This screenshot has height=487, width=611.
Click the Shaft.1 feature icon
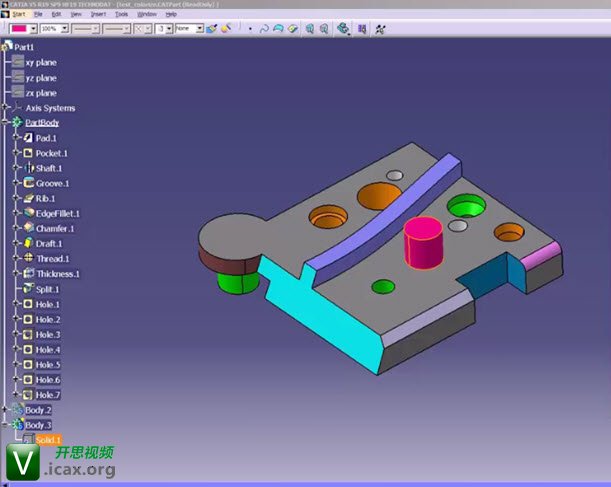(x=28, y=168)
